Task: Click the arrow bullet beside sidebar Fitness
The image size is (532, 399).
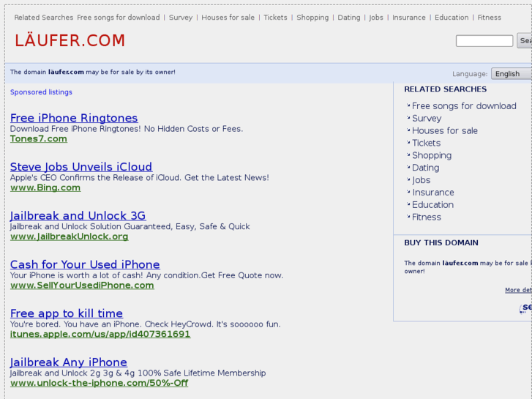Action: (x=408, y=217)
